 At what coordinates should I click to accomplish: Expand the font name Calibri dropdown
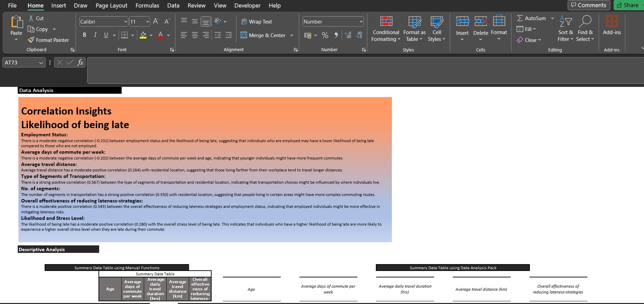(x=125, y=21)
